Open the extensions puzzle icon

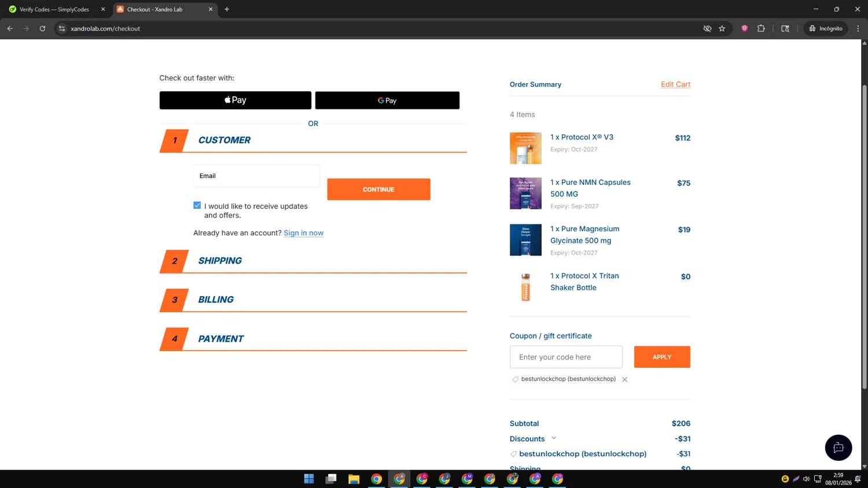761,28
